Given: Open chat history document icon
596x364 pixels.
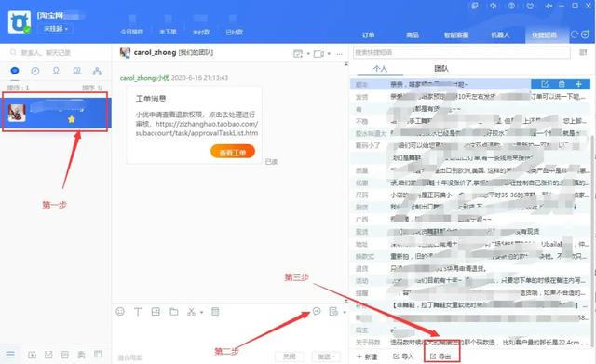Looking at the screenshot, I should tap(333, 312).
